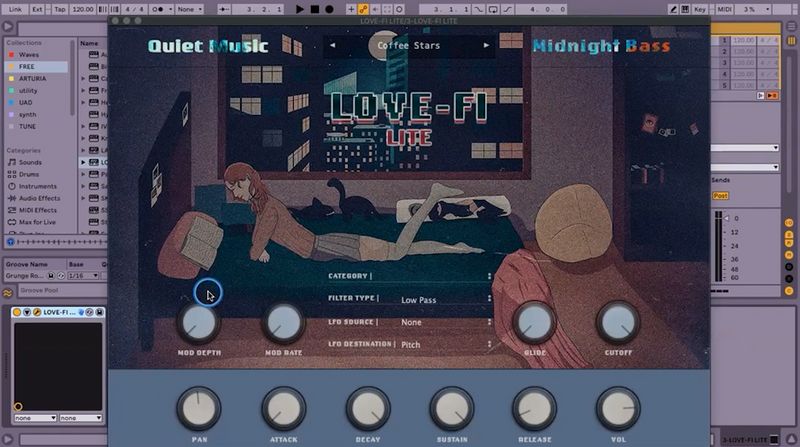
Task: Toggle the loop switch icon
Action: 492,9
